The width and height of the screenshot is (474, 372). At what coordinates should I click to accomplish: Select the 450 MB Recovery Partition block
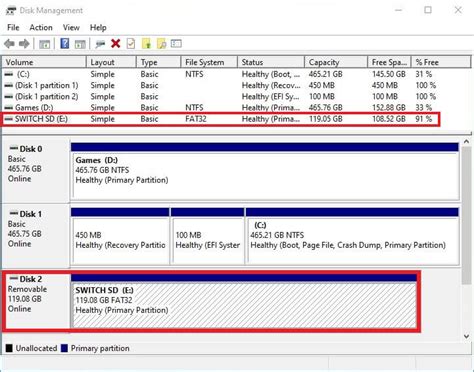coord(120,236)
